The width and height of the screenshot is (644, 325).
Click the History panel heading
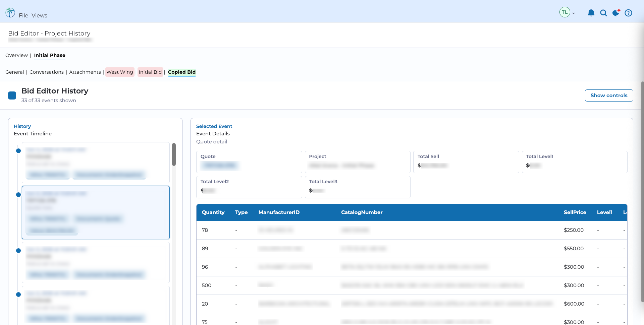click(22, 126)
